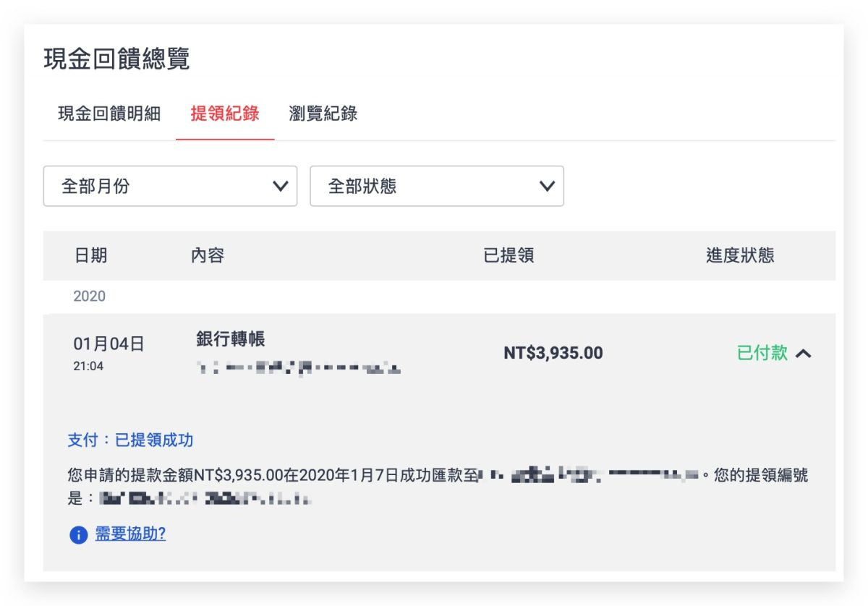Open the 全部狀態 status dropdown

click(436, 187)
